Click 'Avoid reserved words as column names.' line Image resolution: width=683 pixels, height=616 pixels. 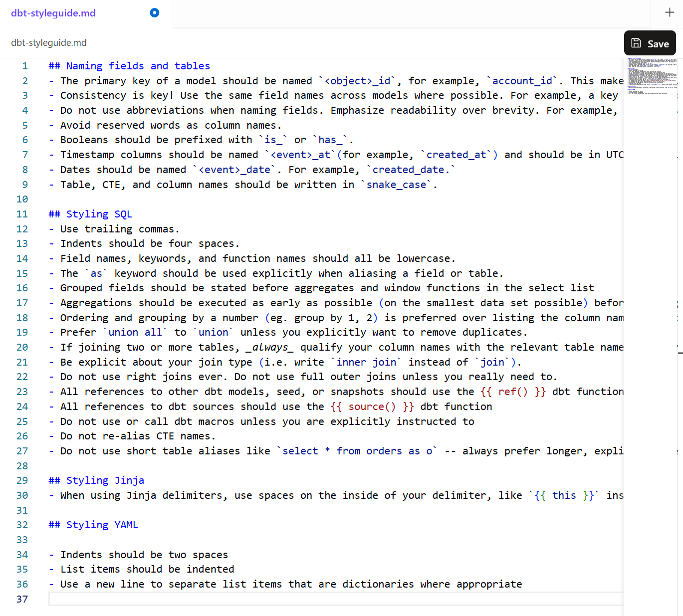[x=165, y=125]
